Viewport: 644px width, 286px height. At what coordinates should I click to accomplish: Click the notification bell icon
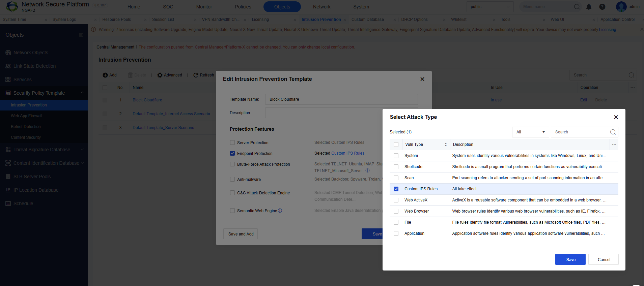(x=589, y=7)
